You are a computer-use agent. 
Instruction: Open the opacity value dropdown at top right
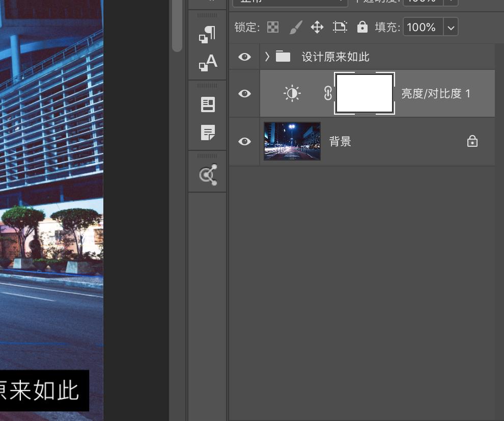(450, 2)
